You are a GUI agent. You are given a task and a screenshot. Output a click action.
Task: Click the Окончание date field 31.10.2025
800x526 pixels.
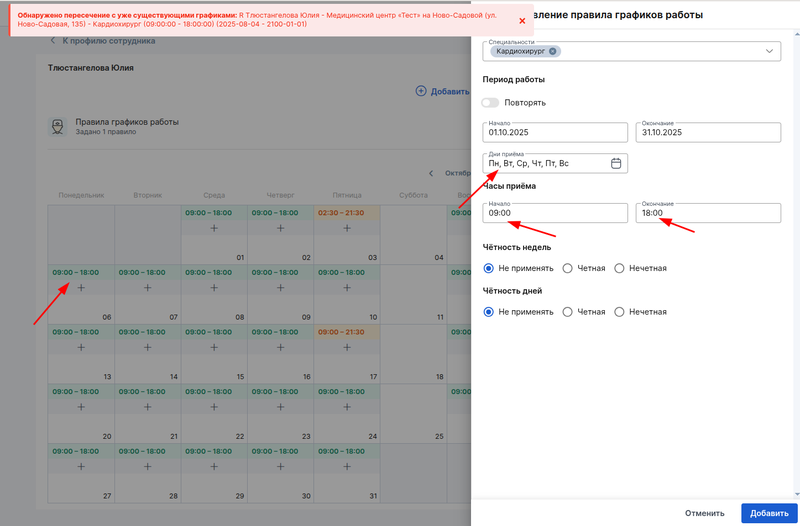pyautogui.click(x=708, y=131)
